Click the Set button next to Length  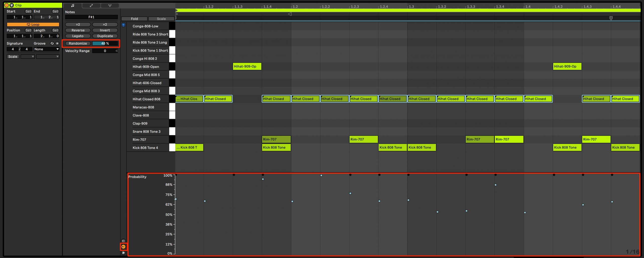coord(55,30)
